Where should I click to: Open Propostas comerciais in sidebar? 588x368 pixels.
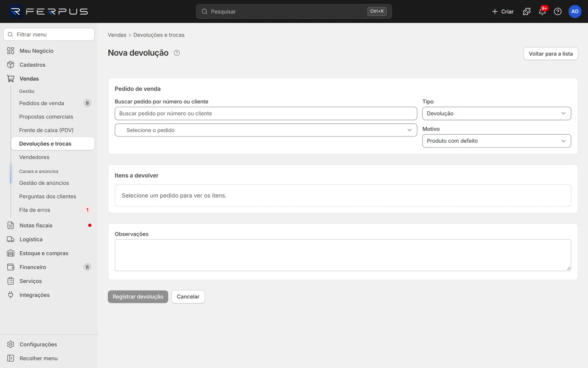click(x=53, y=117)
